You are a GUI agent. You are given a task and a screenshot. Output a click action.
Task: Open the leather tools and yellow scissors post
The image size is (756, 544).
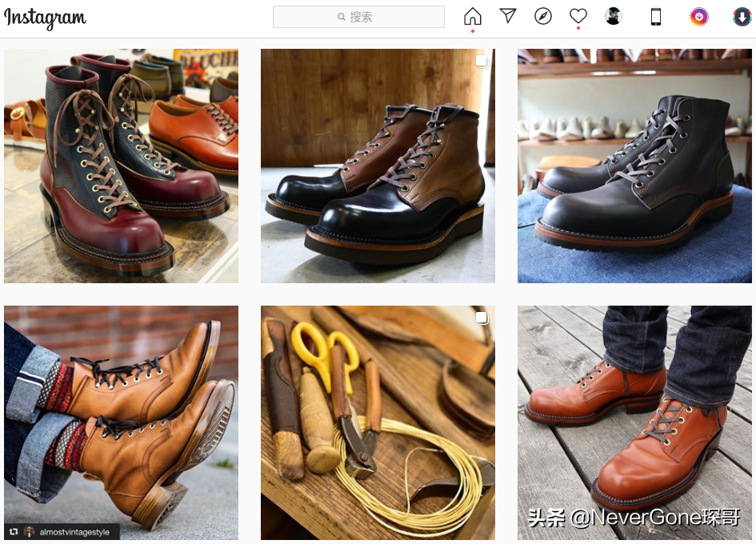378,422
